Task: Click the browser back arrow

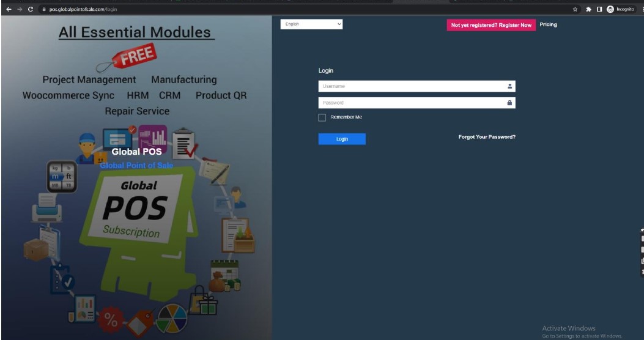Action: [8, 9]
